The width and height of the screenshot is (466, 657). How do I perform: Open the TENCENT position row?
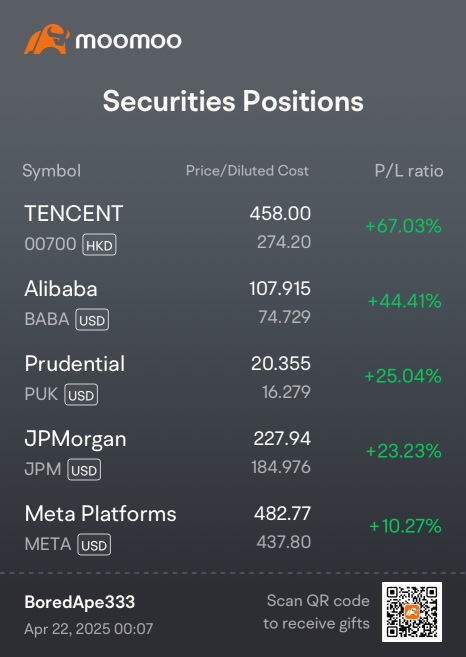point(233,228)
